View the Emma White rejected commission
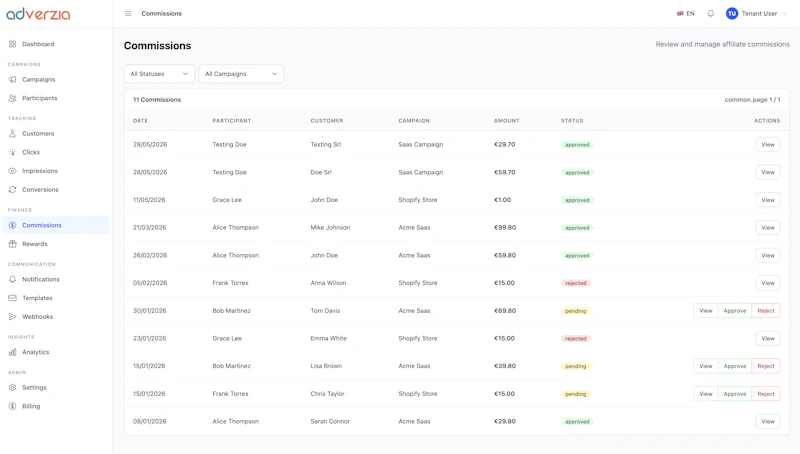The height and width of the screenshot is (454, 800). pos(767,338)
